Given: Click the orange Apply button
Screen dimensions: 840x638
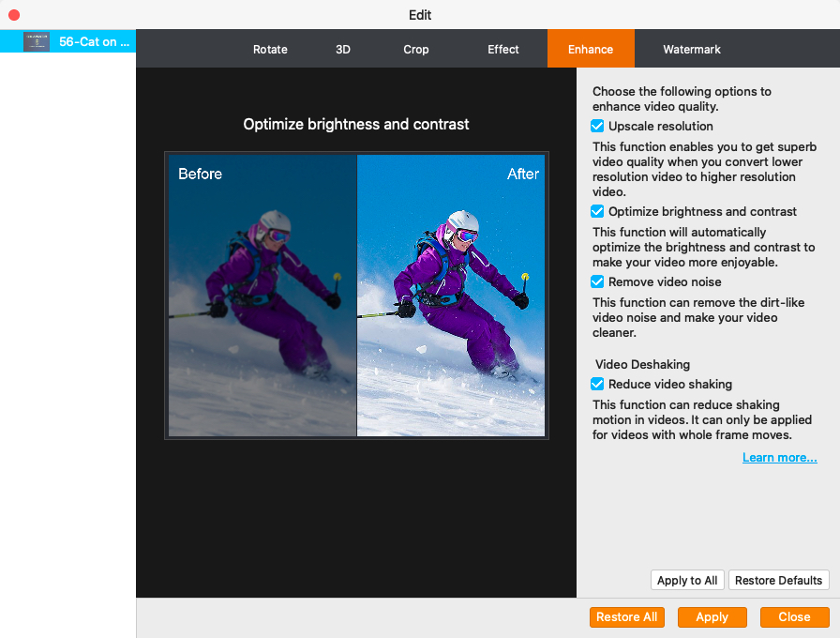Looking at the screenshot, I should pos(712,617).
